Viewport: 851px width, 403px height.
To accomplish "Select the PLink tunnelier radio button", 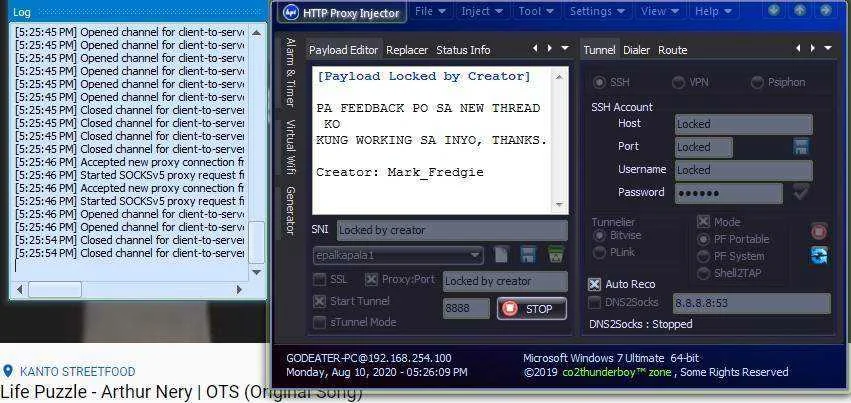I will tap(599, 252).
